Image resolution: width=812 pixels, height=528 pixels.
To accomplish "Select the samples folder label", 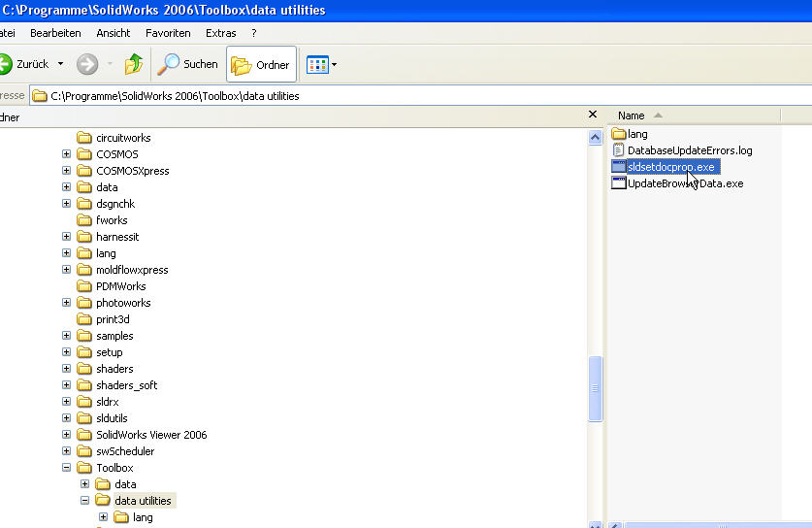I will click(114, 336).
